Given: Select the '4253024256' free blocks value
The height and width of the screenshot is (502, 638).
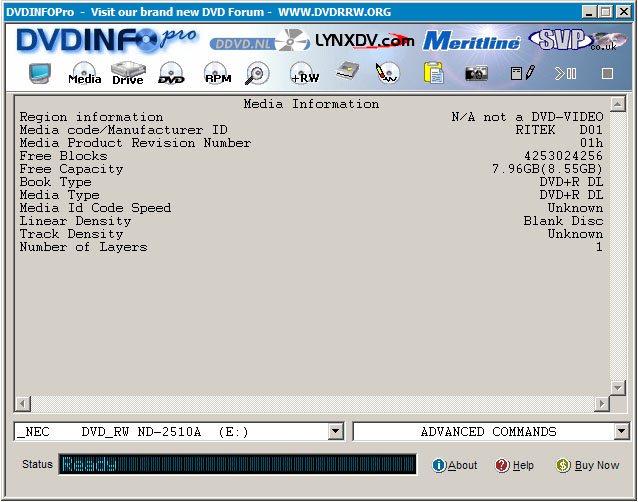Looking at the screenshot, I should 563,156.
